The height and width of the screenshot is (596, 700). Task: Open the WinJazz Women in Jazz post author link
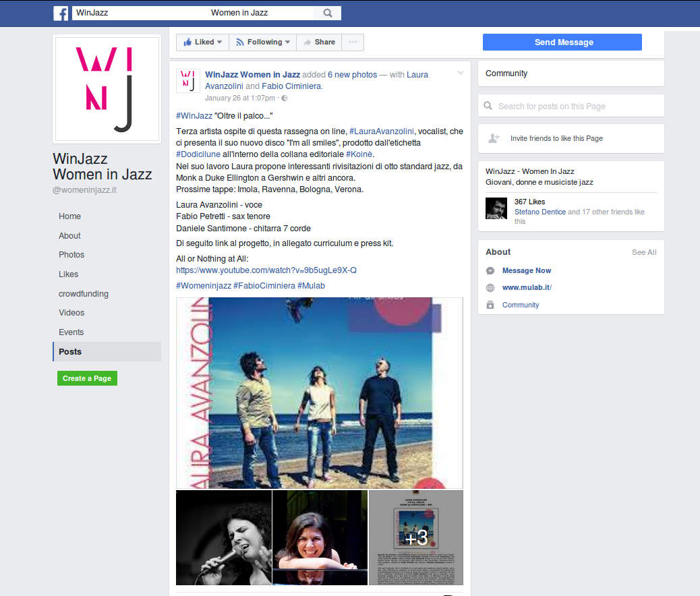(252, 75)
